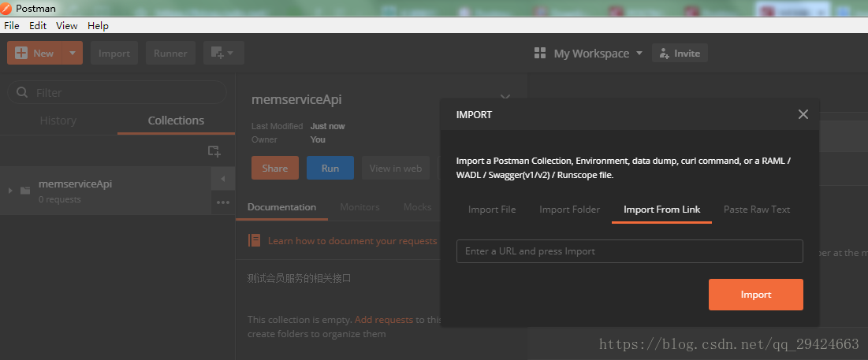Click the Import toolbar button
The height and width of the screenshot is (360, 868).
[114, 53]
